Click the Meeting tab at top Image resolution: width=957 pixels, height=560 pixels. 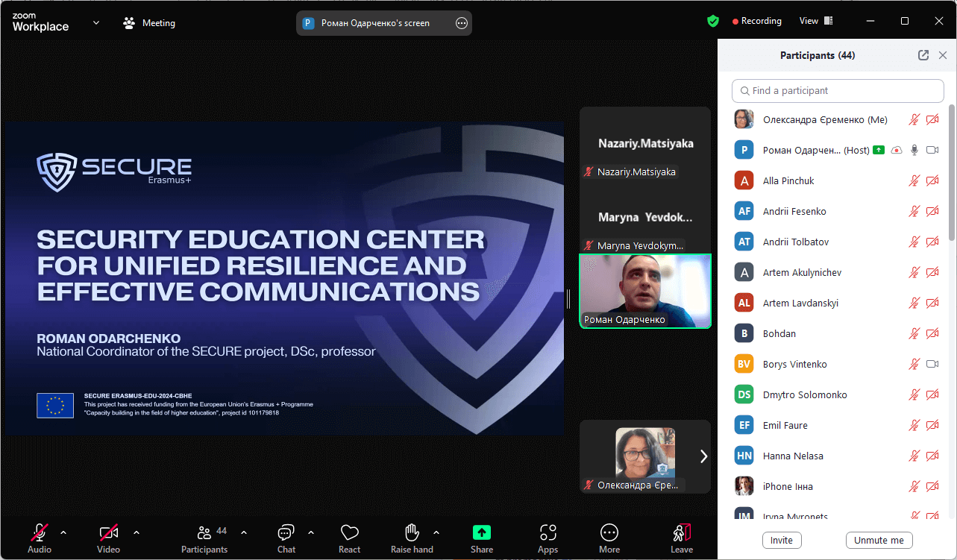149,23
